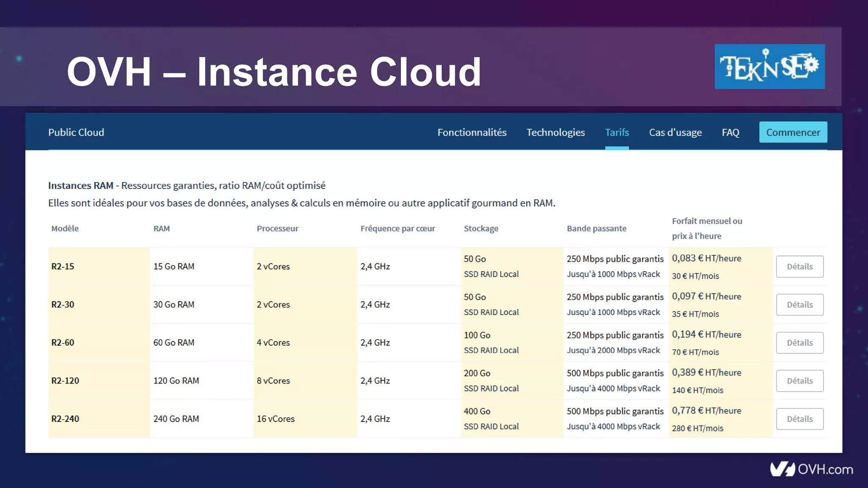The image size is (868, 488).
Task: Click the 0,097 € HT/heure price
Action: coord(707,296)
